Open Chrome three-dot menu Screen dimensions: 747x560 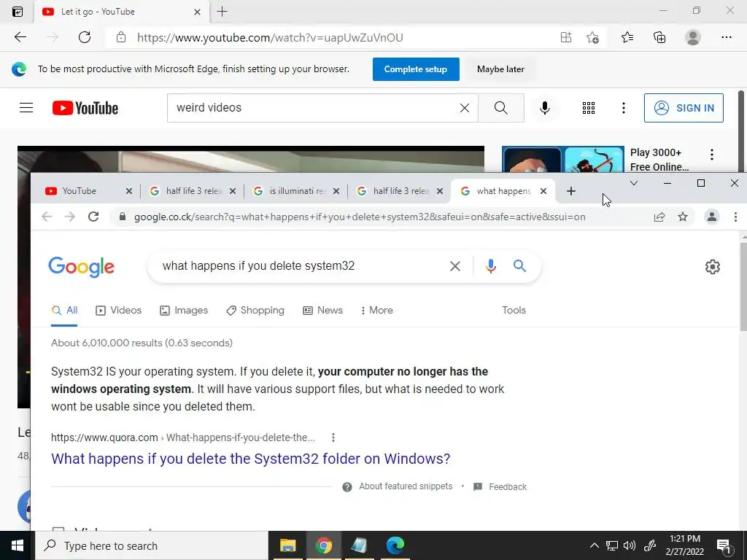(x=735, y=217)
